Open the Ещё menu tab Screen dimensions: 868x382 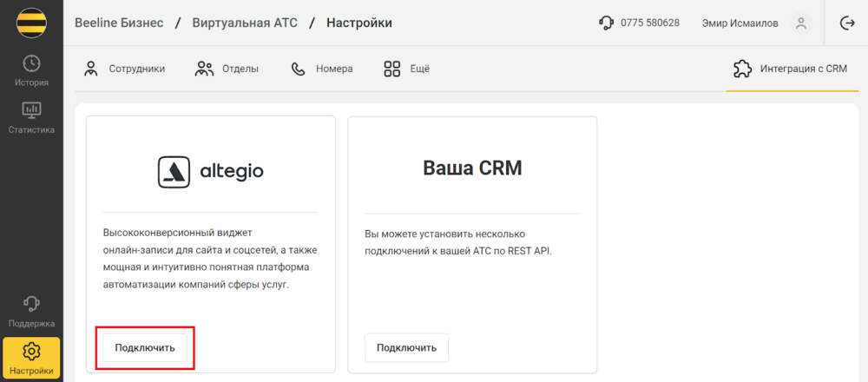(407, 69)
